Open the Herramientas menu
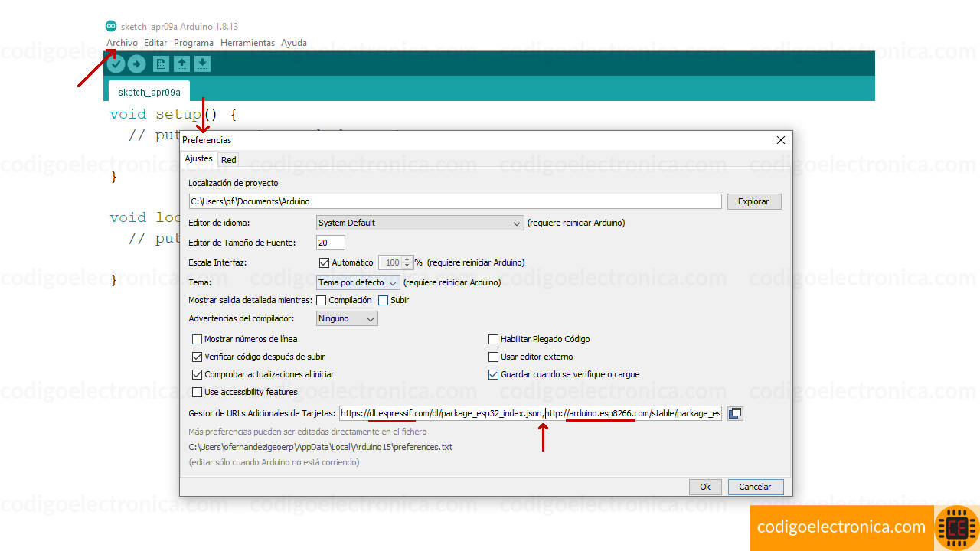 [x=247, y=43]
